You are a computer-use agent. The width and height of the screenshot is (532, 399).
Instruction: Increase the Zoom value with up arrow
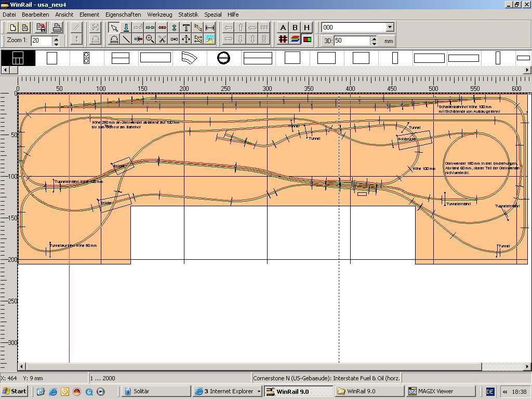click(56, 37)
